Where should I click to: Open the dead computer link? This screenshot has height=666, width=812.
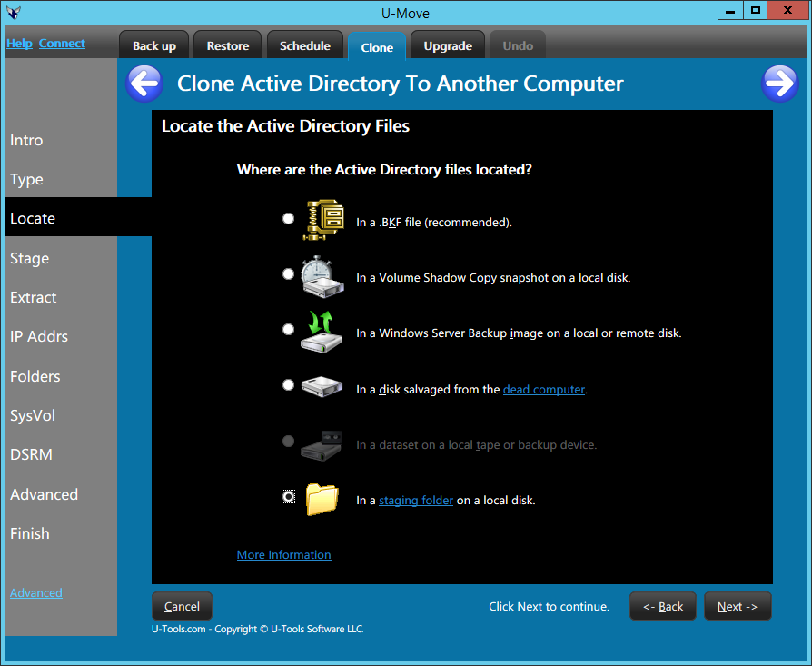click(544, 390)
